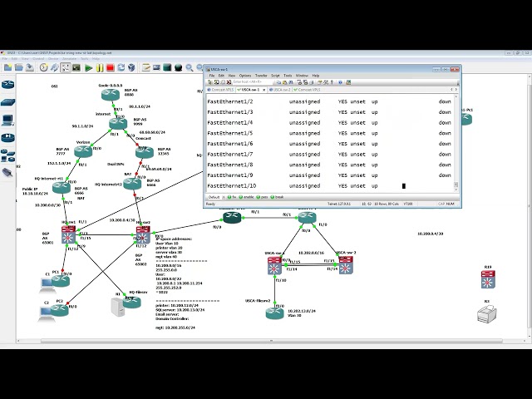Open Window menu in SecureCRT window
The image size is (532, 399).
(302, 76)
